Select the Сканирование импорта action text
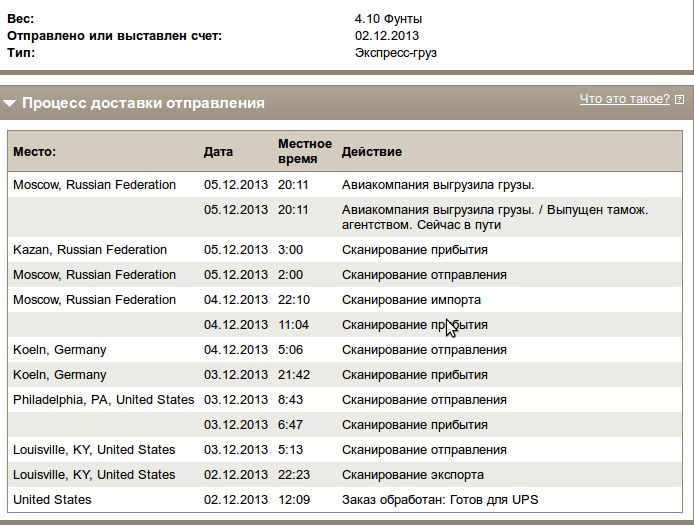The image size is (694, 526). click(x=411, y=300)
